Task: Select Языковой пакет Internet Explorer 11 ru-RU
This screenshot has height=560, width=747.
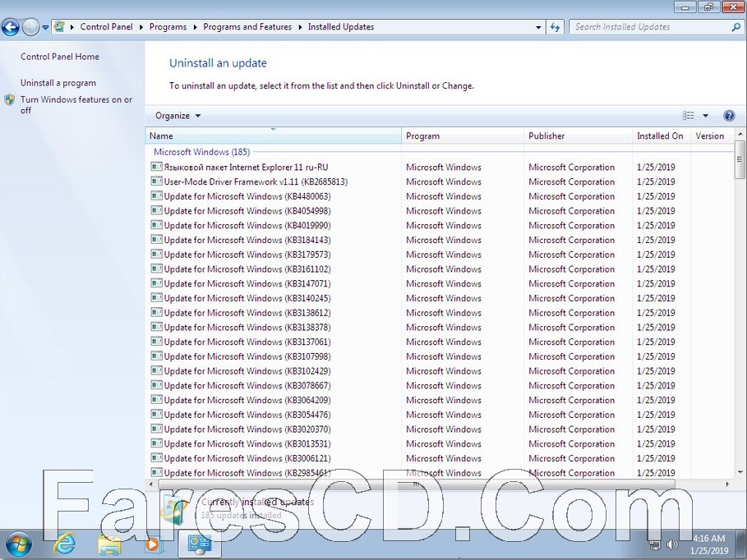Action: pyautogui.click(x=440, y=168)
